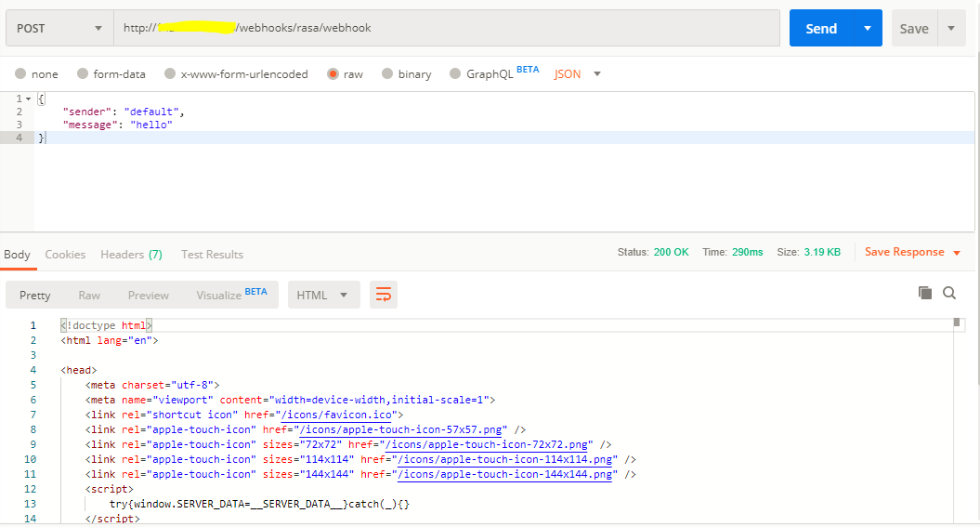The width and height of the screenshot is (980, 527).
Task: Open the POST method dropdown
Action: (59, 28)
